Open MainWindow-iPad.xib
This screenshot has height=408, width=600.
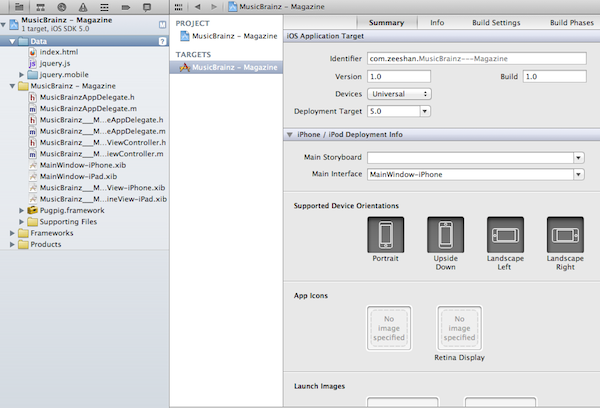tap(78, 176)
